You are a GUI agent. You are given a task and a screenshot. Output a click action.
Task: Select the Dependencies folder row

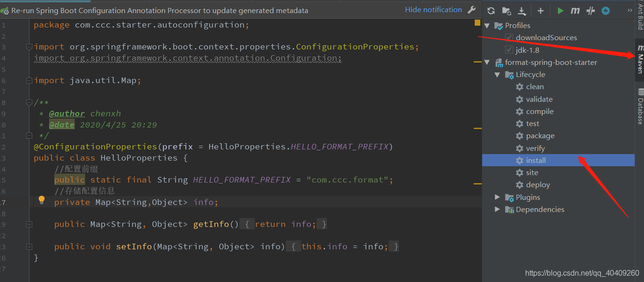(x=540, y=209)
